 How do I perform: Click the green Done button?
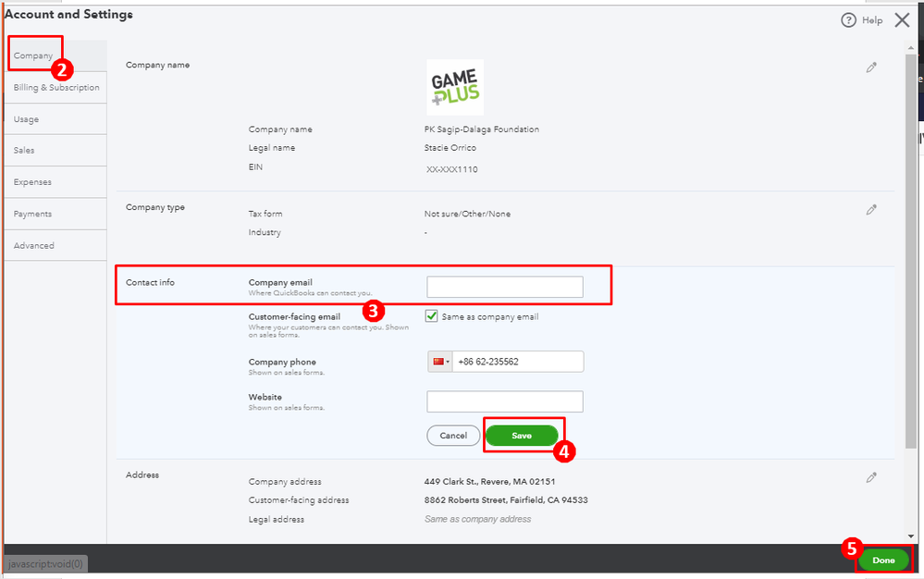(x=883, y=561)
